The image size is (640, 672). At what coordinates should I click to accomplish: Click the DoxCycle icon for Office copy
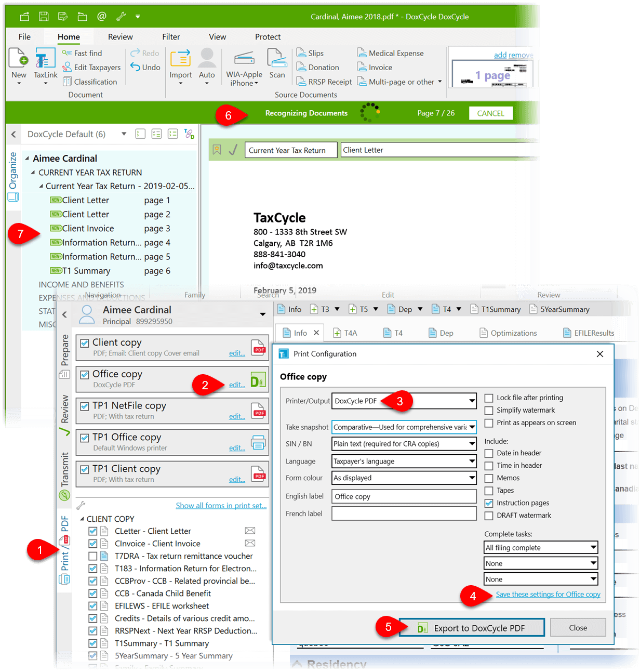[258, 379]
